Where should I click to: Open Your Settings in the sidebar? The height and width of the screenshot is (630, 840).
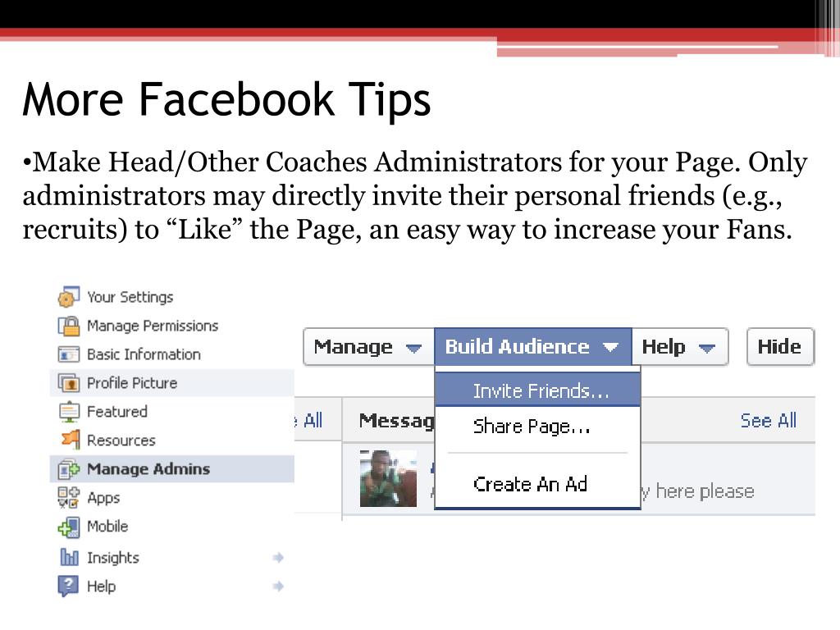tap(130, 297)
